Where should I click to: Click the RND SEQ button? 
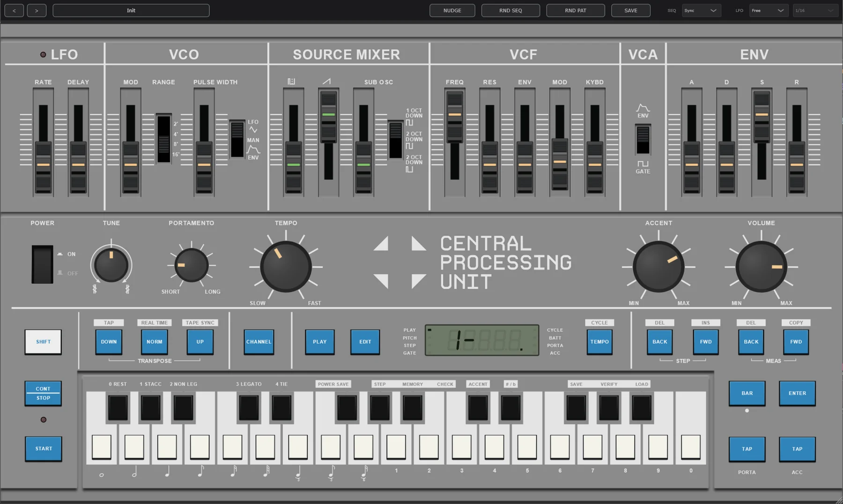[x=510, y=10]
